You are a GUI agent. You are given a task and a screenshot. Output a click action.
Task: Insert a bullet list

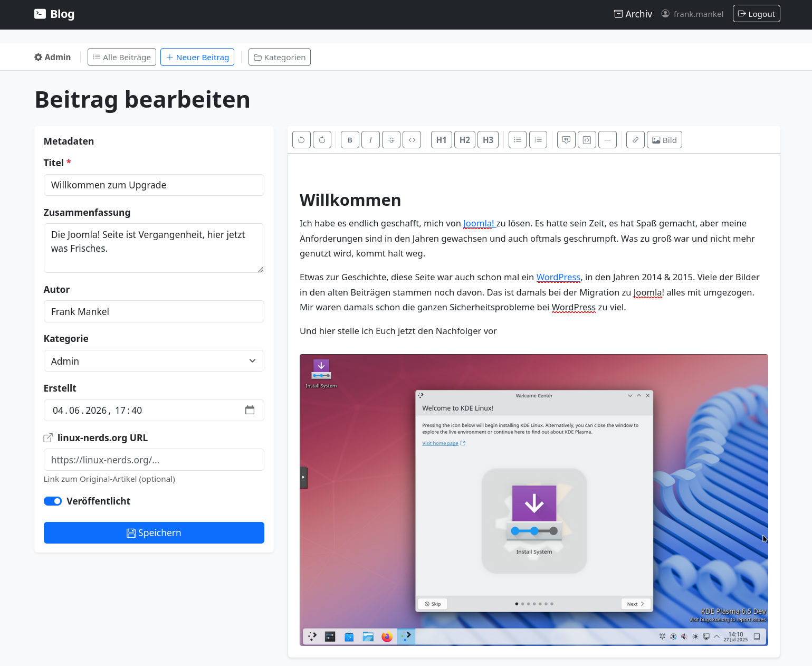pyautogui.click(x=518, y=140)
